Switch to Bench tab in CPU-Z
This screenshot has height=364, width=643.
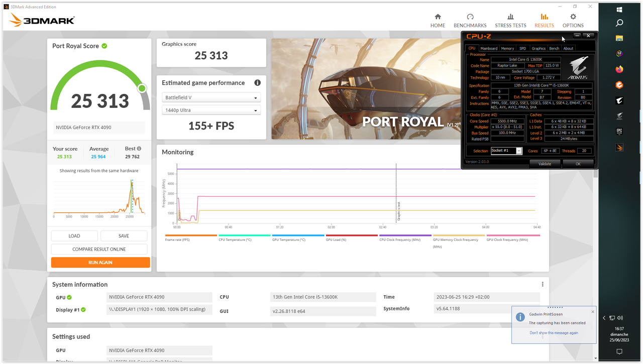tap(554, 48)
